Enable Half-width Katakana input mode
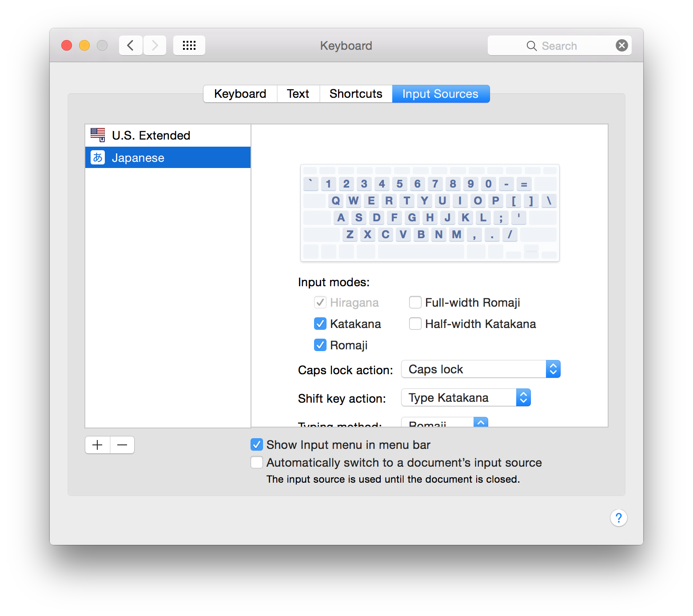Screen dimensions: 693x616 (415, 324)
